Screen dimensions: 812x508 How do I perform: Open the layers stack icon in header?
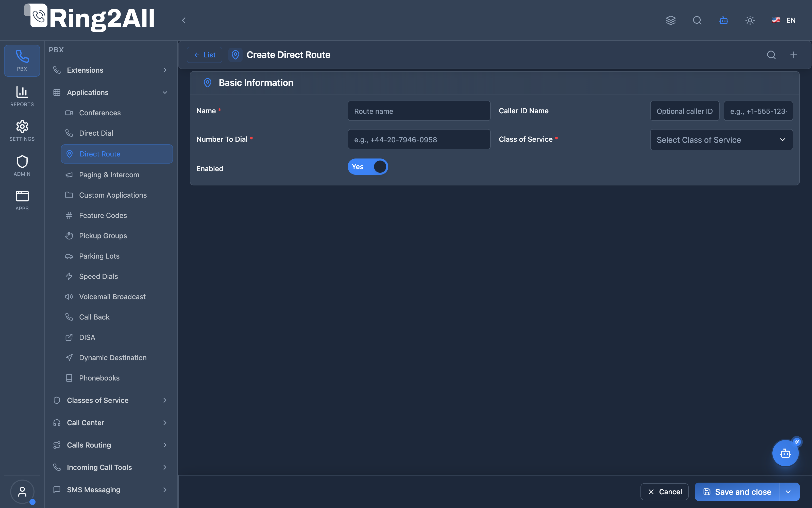pos(671,21)
